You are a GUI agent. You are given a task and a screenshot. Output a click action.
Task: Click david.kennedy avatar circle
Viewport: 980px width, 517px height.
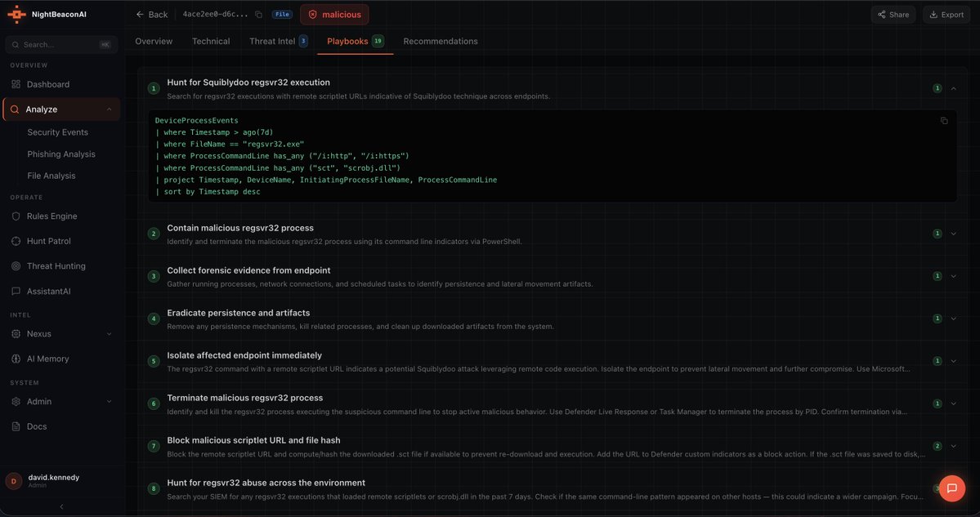(x=14, y=481)
